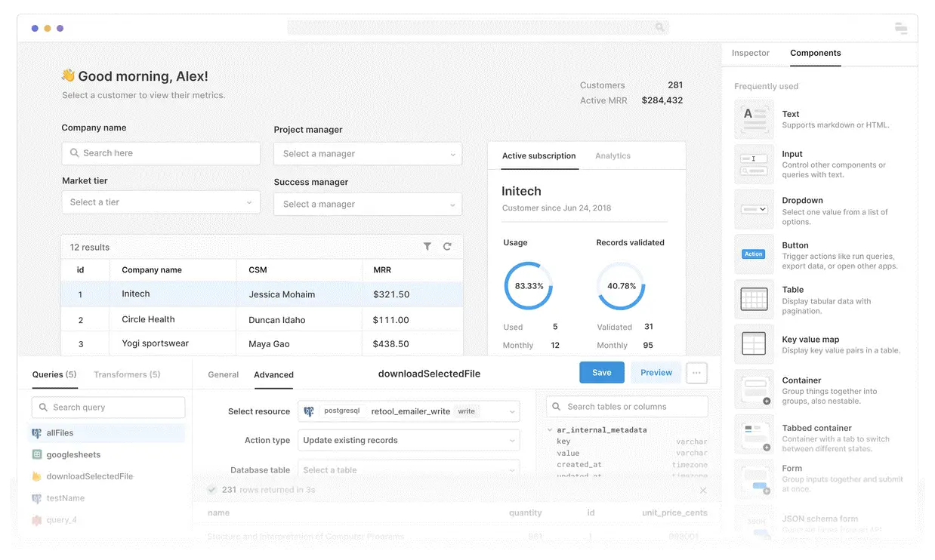Open the Project manager dropdown

click(368, 154)
